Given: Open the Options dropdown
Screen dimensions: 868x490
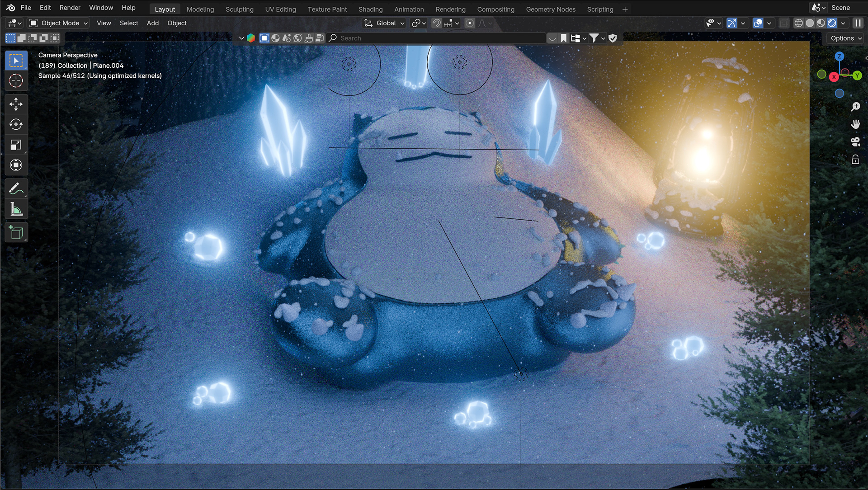Looking at the screenshot, I should [846, 38].
